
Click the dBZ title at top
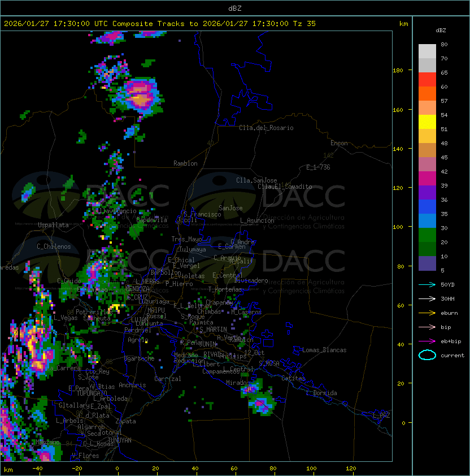(x=235, y=8)
